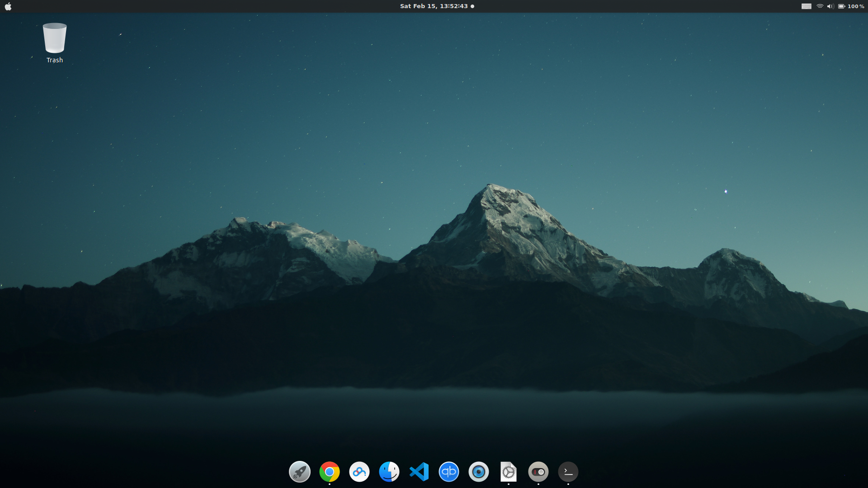Viewport: 868px width, 488px height.
Task: Click the date and time display
Action: pyautogui.click(x=434, y=5)
